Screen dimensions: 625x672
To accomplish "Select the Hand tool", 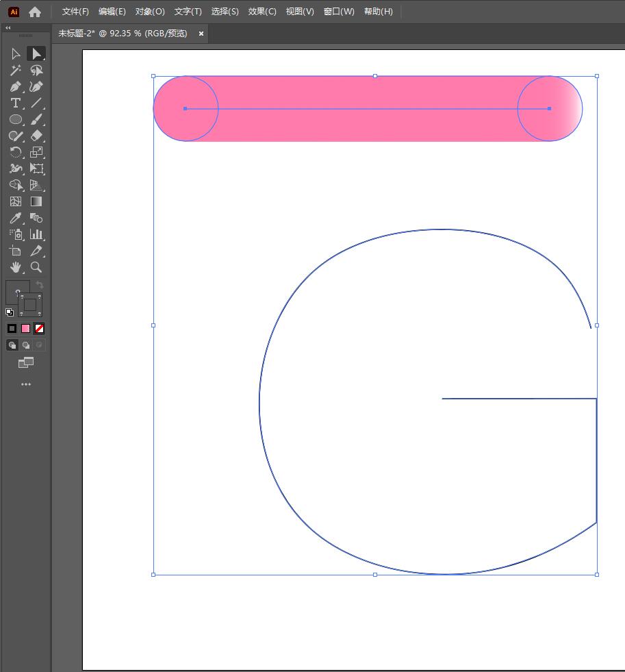I will (16, 267).
